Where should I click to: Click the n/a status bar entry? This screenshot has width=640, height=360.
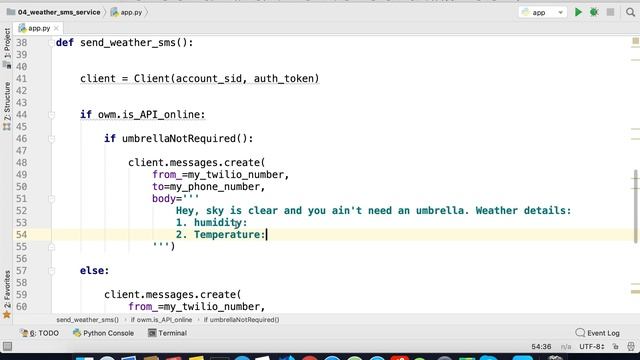[x=566, y=347]
